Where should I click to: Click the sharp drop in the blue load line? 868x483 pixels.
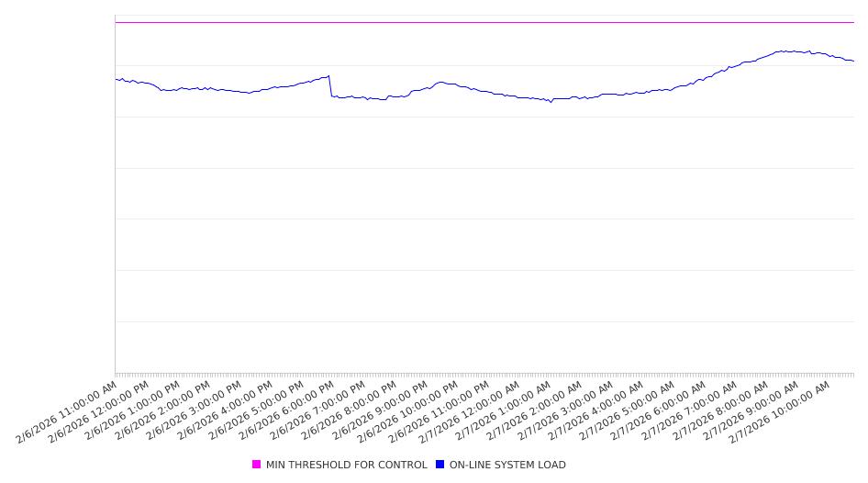click(x=330, y=86)
